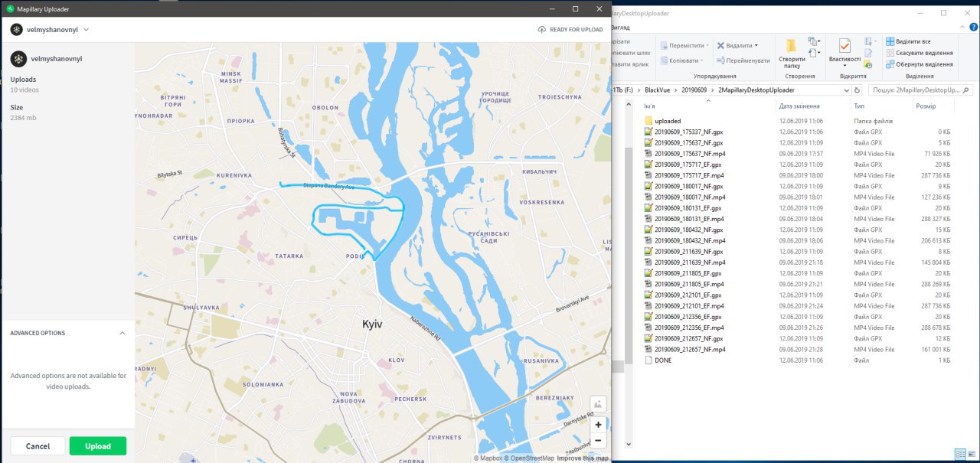Click Виділити все (Select all) in Explorer
The image size is (980, 463).
tap(908, 41)
